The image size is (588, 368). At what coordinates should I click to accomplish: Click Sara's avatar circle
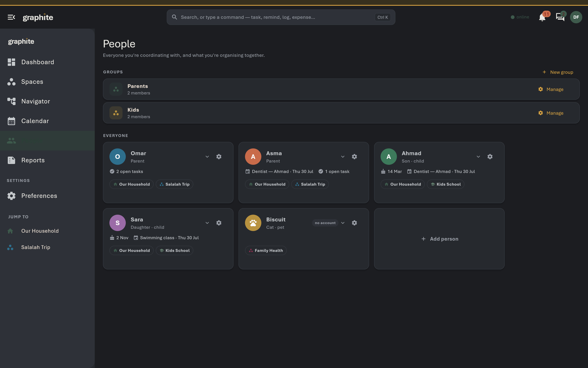pyautogui.click(x=118, y=223)
